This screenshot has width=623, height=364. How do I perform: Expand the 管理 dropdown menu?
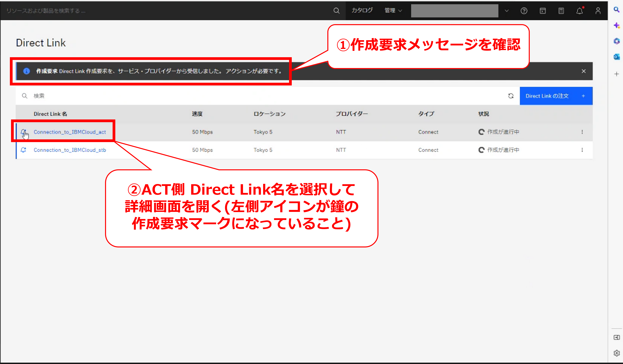coord(393,11)
